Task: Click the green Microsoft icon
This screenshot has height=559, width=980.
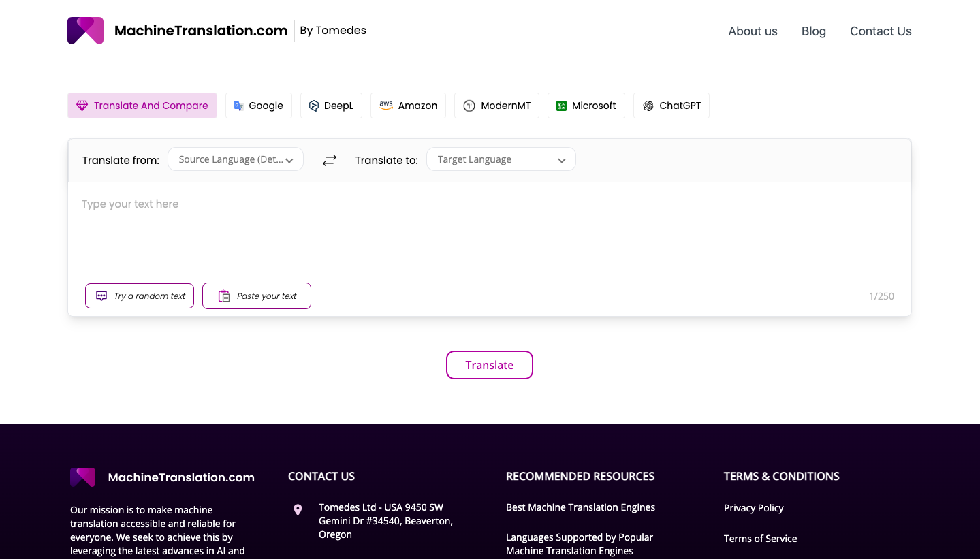Action: click(x=562, y=106)
